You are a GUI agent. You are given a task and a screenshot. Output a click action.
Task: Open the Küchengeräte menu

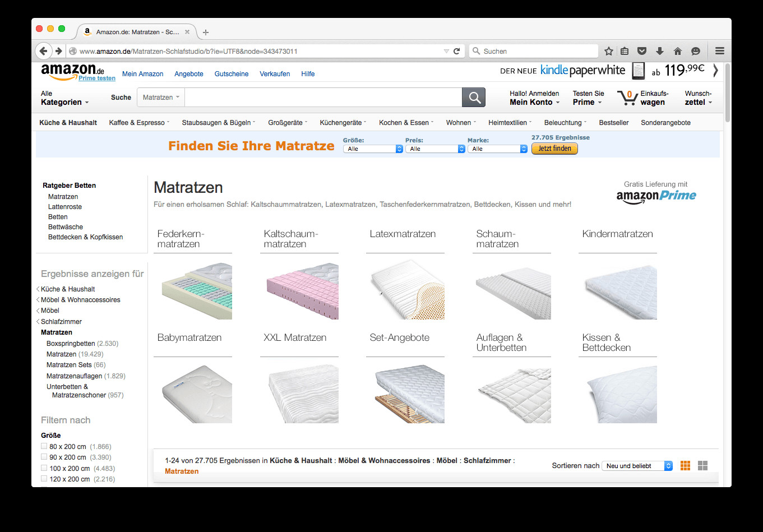pos(343,123)
